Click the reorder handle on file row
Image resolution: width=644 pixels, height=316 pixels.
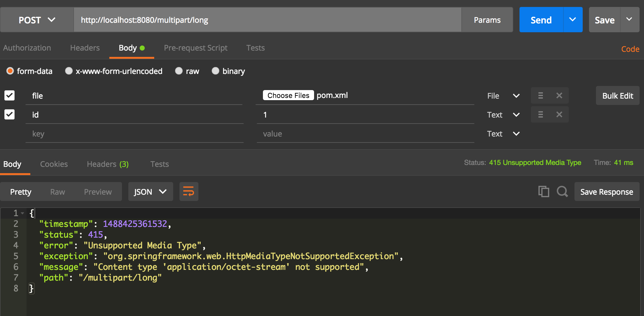541,95
